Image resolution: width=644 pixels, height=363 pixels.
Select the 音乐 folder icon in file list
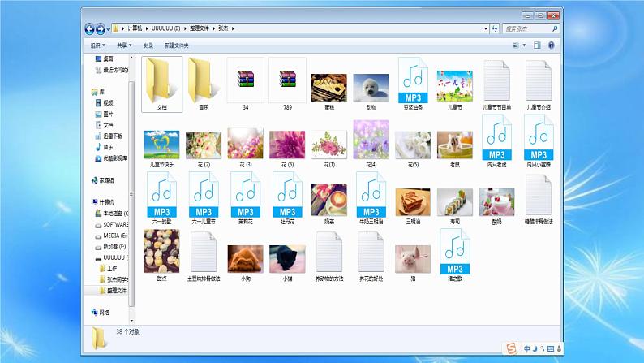(204, 84)
